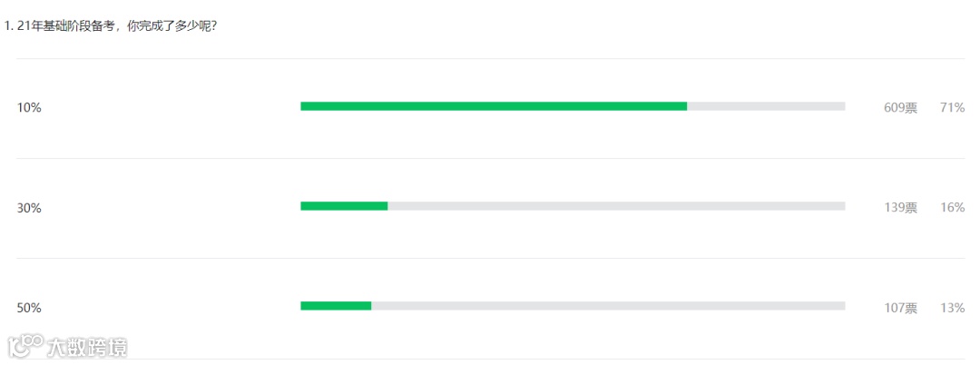The image size is (980, 365).
Task: Click the gray remainder of the 30% bar
Action: (x=616, y=206)
